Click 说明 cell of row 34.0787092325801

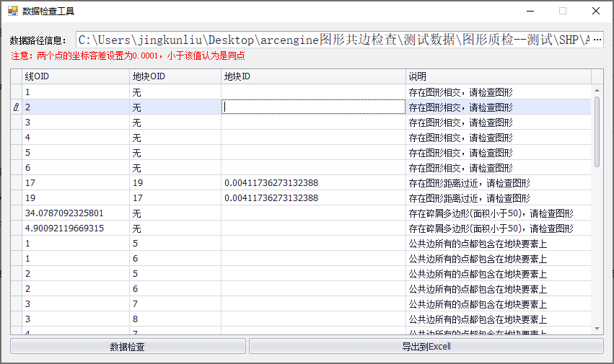point(499,213)
